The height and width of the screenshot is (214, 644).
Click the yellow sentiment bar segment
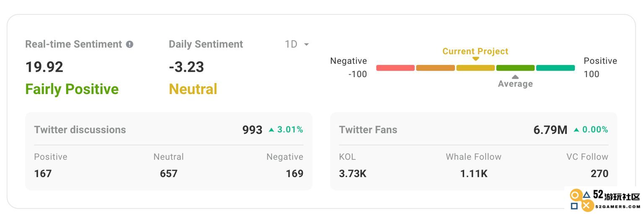[x=475, y=68]
